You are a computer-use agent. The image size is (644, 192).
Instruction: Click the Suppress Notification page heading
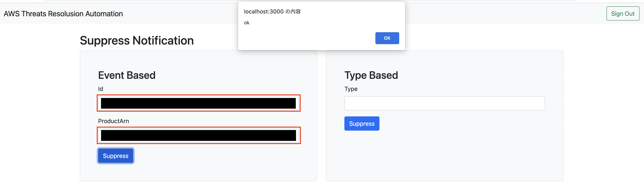pos(137,41)
